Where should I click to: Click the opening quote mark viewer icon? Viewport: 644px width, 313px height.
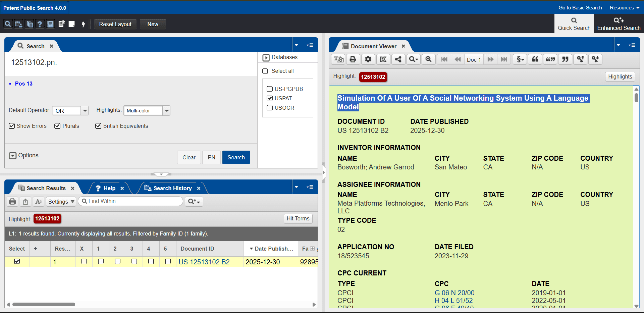point(535,59)
